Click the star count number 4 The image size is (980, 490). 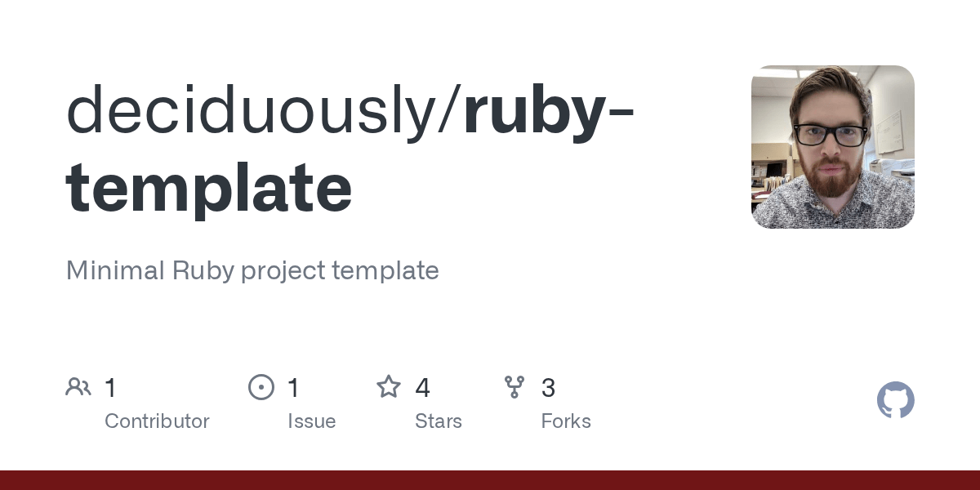coord(422,388)
